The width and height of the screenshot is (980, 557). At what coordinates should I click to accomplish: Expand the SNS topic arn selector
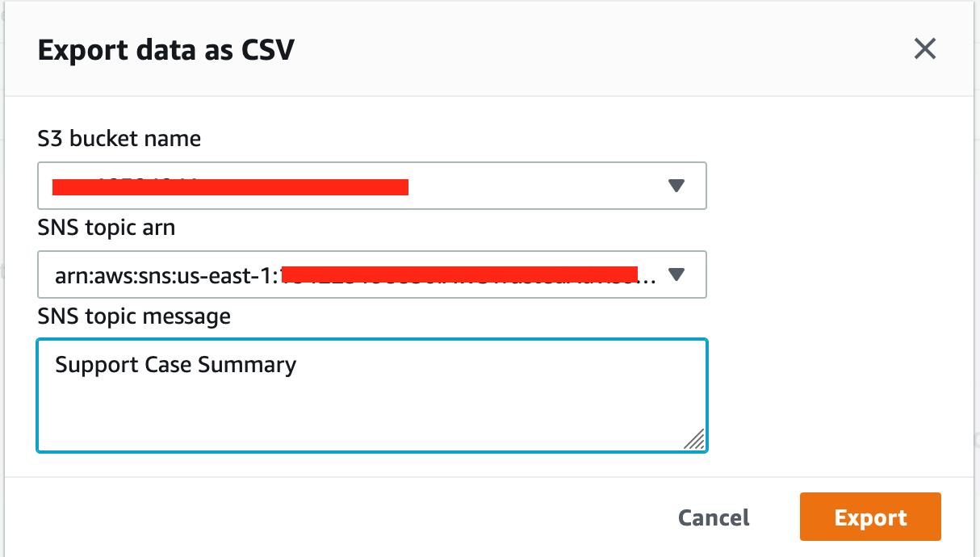[x=371, y=274]
